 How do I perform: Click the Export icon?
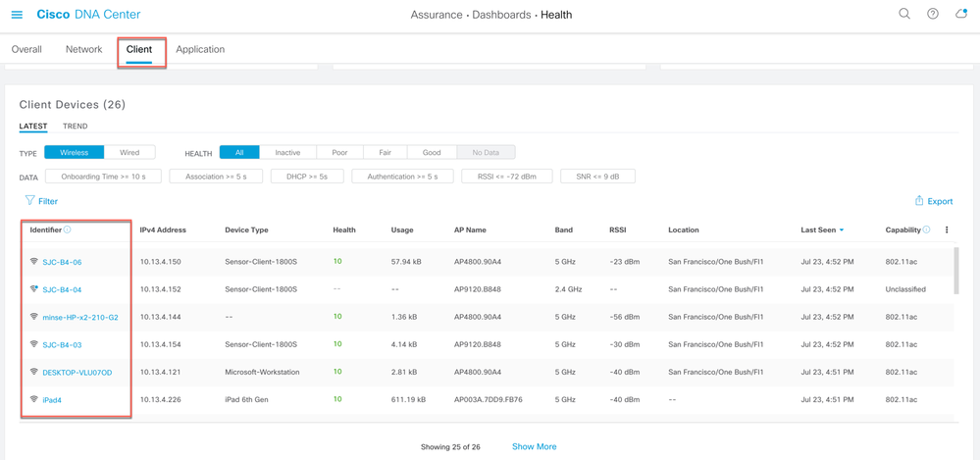(x=919, y=201)
